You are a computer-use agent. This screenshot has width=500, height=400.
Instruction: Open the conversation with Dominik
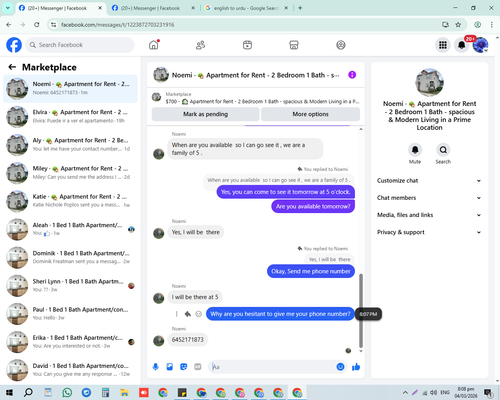(70, 258)
